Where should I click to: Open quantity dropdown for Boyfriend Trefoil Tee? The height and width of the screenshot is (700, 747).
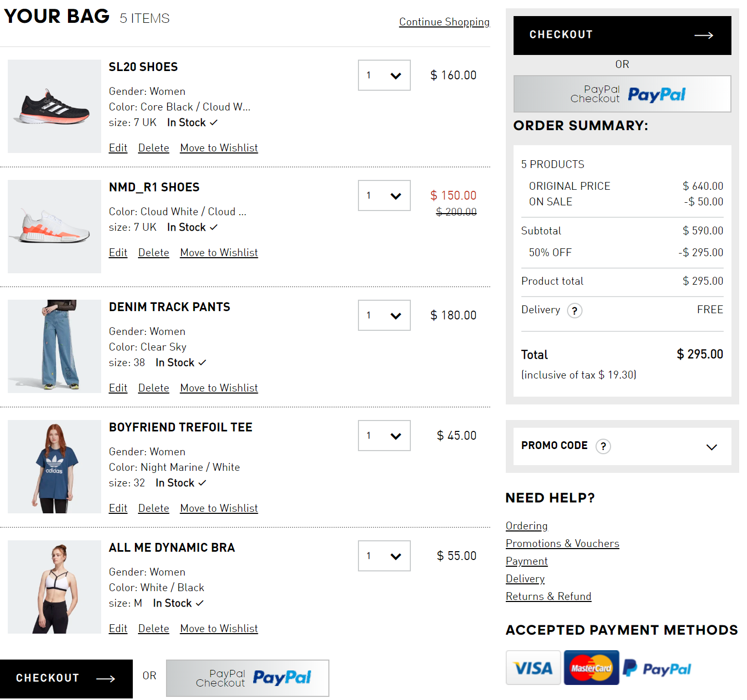(384, 436)
